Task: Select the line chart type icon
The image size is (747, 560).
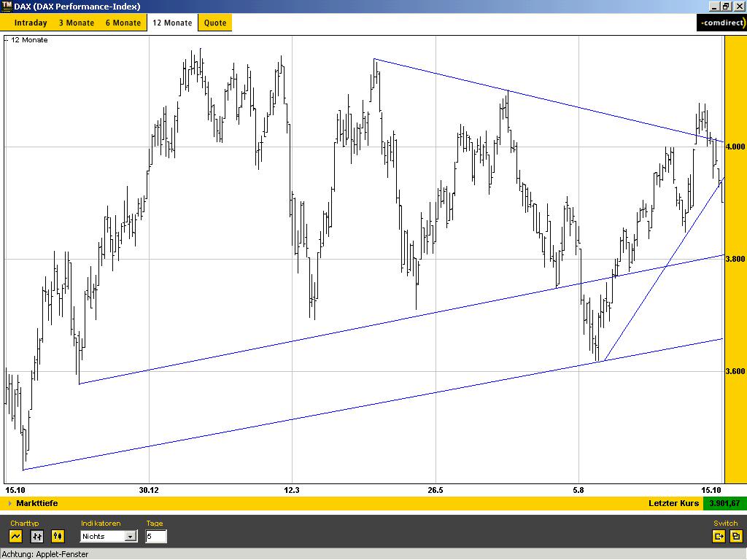Action: point(16,536)
